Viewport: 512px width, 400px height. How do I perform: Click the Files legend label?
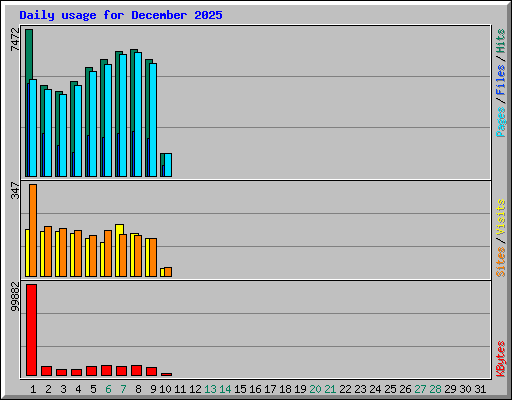click(x=501, y=80)
